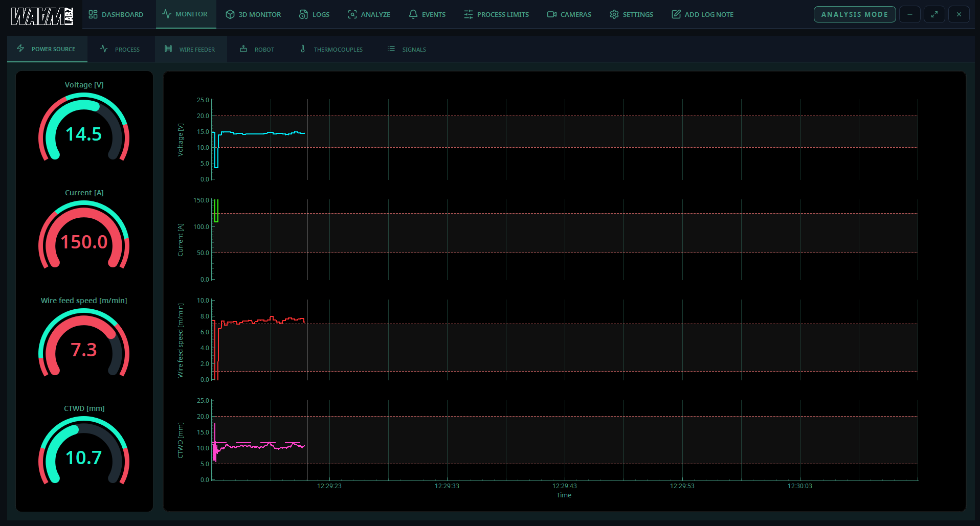Click the Analyze scan icon
Image resolution: width=980 pixels, height=526 pixels.
point(352,14)
